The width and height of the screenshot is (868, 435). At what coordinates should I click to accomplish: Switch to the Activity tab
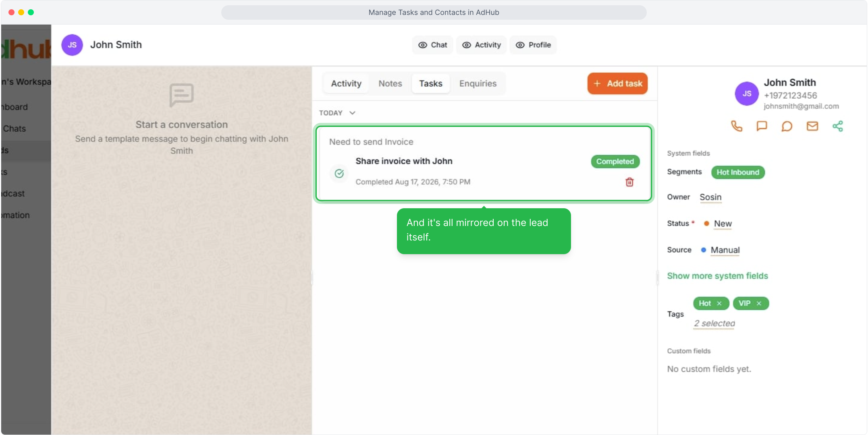[x=346, y=83]
